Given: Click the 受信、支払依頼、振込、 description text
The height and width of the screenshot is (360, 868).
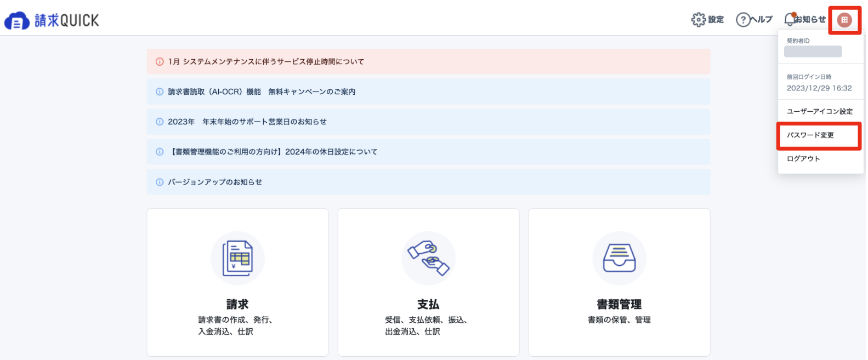Looking at the screenshot, I should click(426, 320).
